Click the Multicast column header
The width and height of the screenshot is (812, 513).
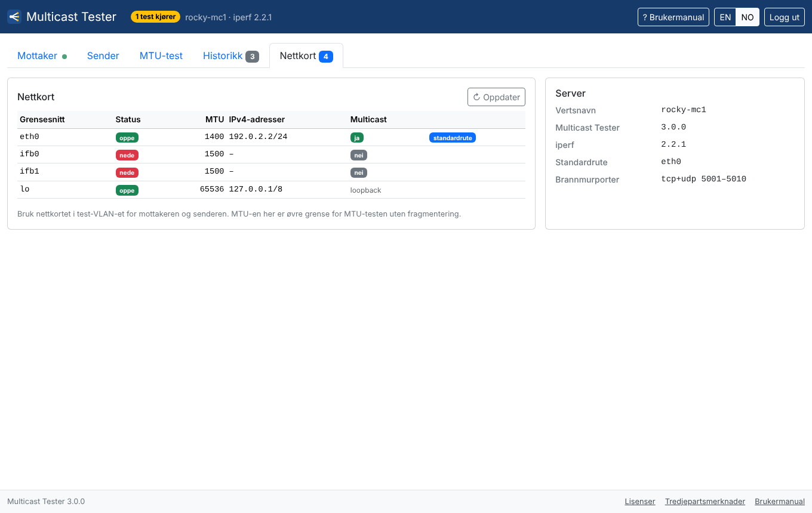click(x=368, y=119)
